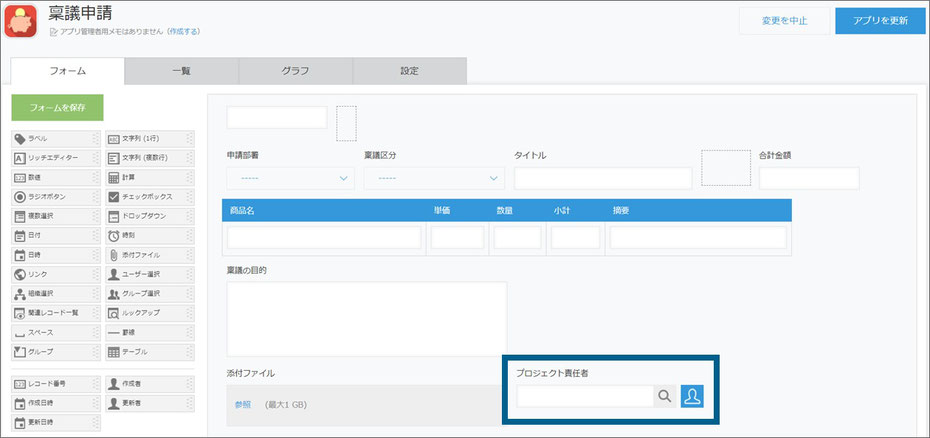
Task: Click the blue user picker icon
Action: (x=693, y=396)
